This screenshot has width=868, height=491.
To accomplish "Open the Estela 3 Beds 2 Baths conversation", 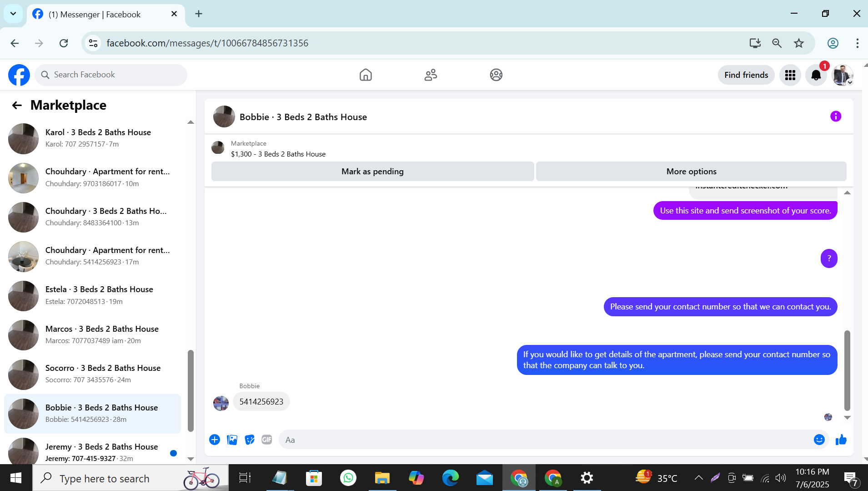I will (93, 296).
